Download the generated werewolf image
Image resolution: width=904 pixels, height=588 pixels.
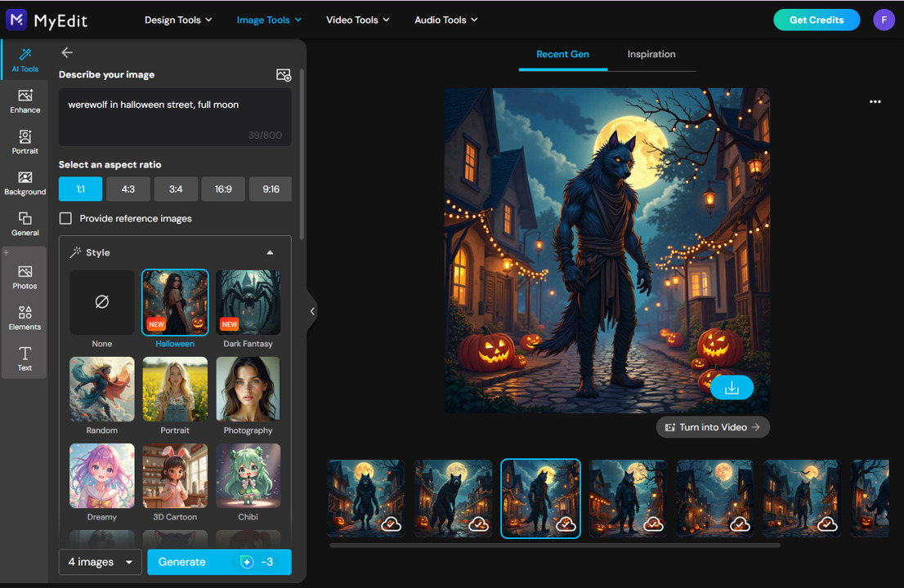[x=732, y=387]
